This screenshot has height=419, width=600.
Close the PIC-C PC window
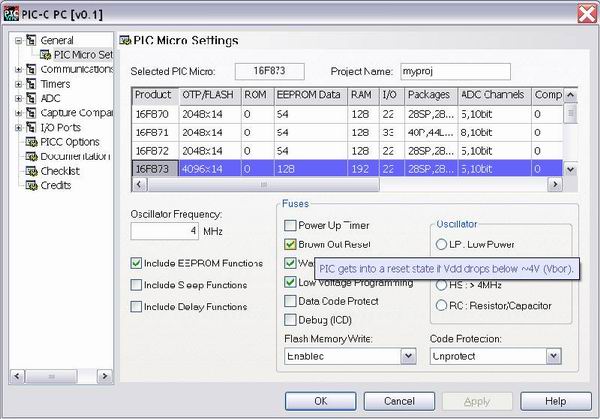pos(587,15)
